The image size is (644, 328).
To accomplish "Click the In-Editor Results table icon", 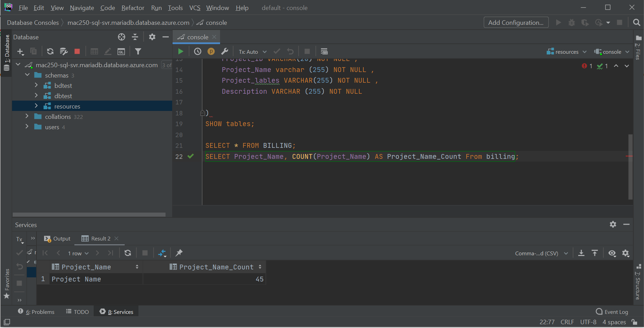I will 324,52.
